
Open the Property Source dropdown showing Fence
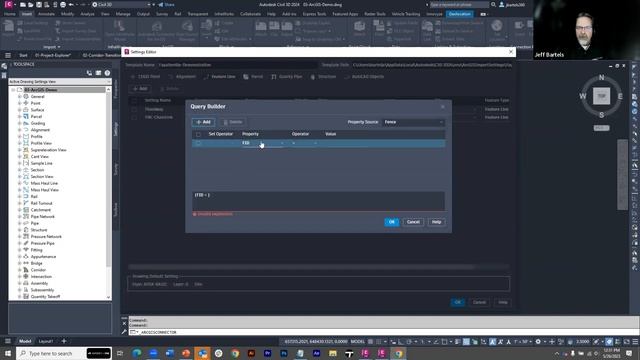pyautogui.click(x=413, y=122)
